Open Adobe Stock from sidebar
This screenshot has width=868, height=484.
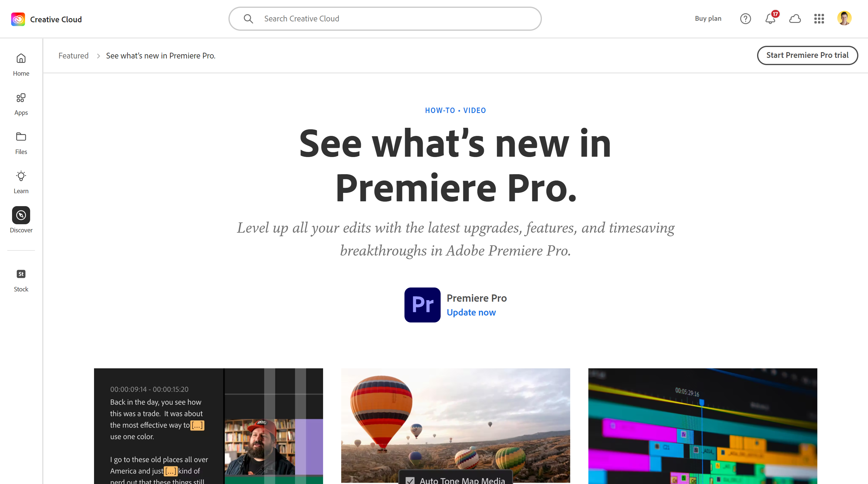click(x=21, y=280)
